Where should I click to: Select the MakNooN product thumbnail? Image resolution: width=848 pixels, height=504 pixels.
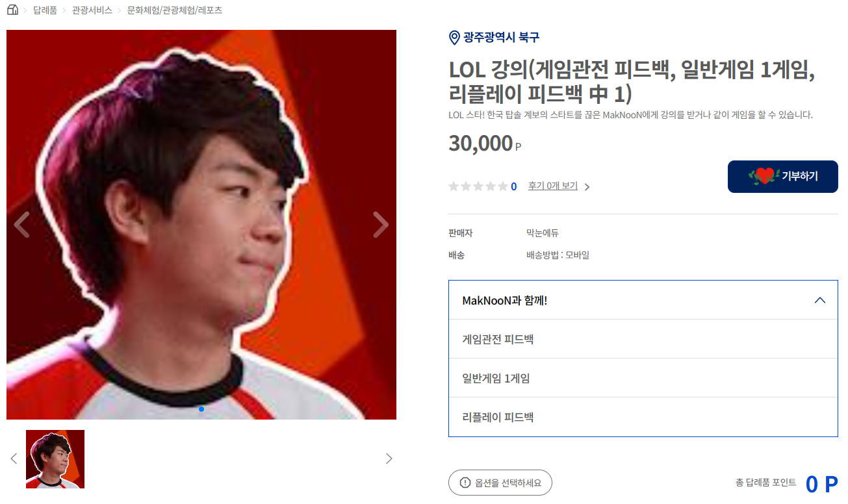[55, 459]
